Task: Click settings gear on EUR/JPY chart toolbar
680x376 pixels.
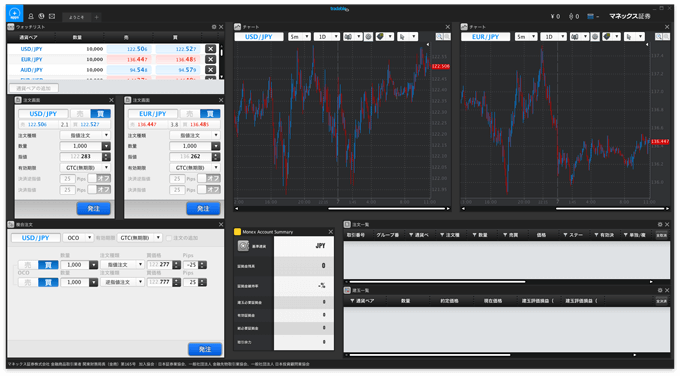Action: point(595,37)
